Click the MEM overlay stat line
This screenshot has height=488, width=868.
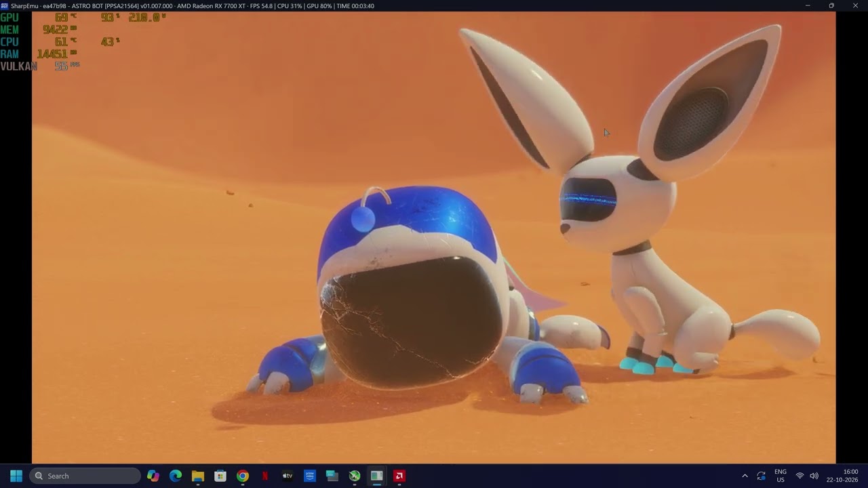[x=39, y=29]
